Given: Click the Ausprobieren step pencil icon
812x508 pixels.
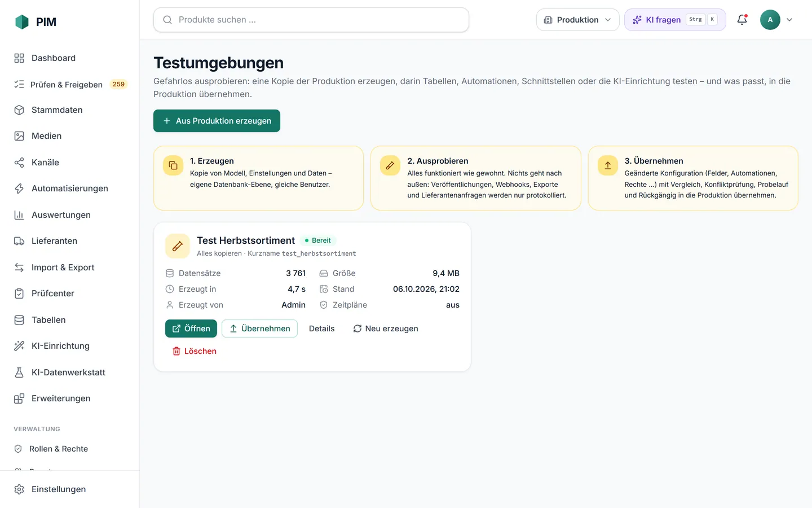Looking at the screenshot, I should coord(390,165).
